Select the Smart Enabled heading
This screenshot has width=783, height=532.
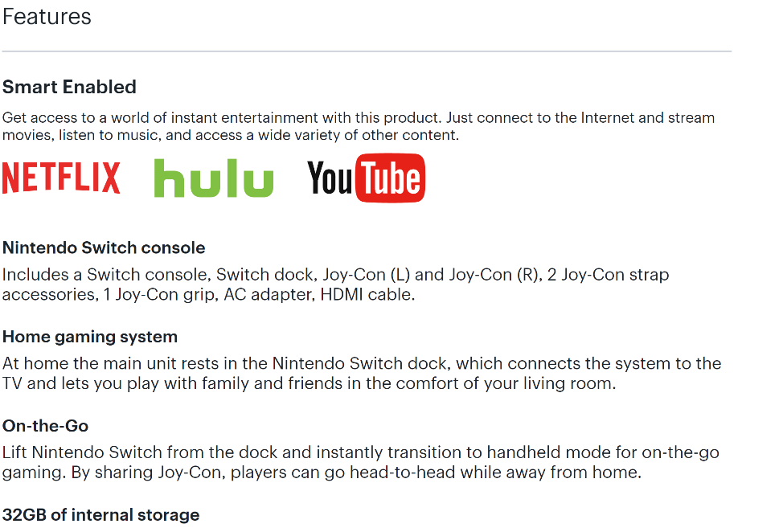click(x=69, y=87)
